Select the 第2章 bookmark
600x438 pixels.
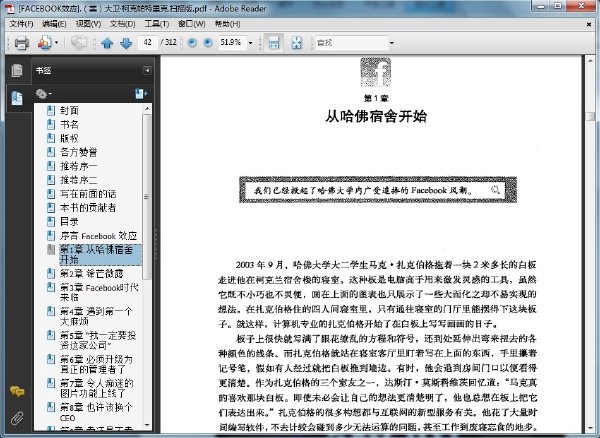click(91, 274)
